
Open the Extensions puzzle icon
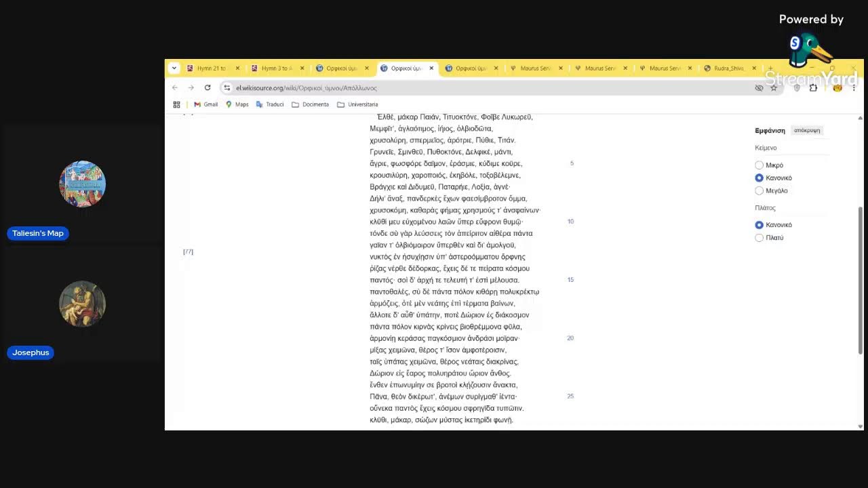coord(813,87)
